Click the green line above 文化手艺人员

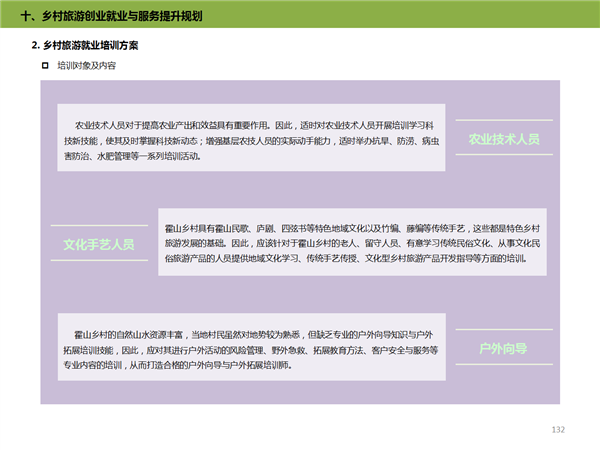[99, 226]
